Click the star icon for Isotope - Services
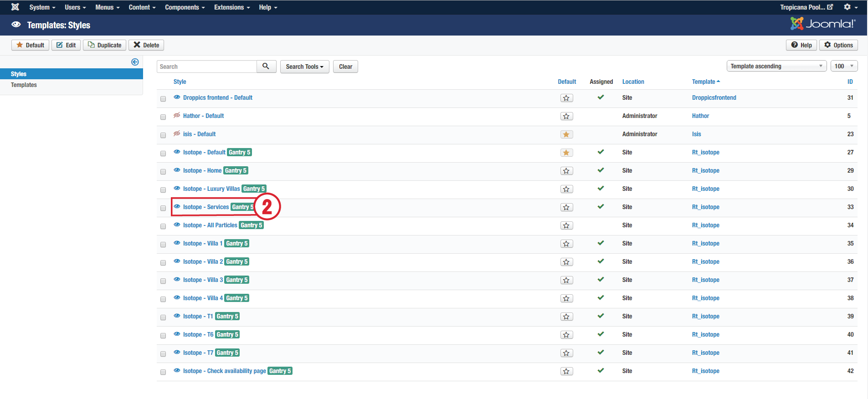Image resolution: width=868 pixels, height=399 pixels. coord(566,207)
